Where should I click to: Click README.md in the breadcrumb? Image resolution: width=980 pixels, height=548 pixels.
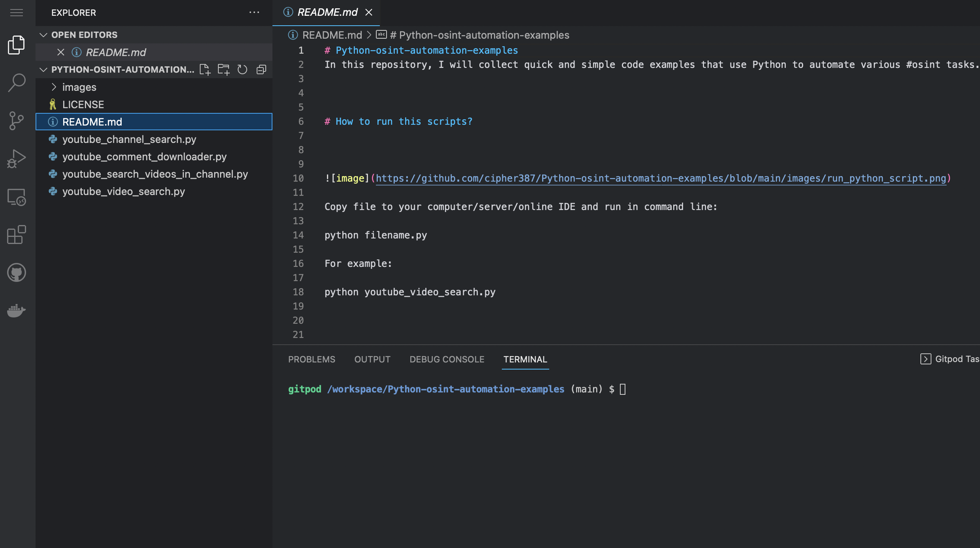tap(332, 35)
